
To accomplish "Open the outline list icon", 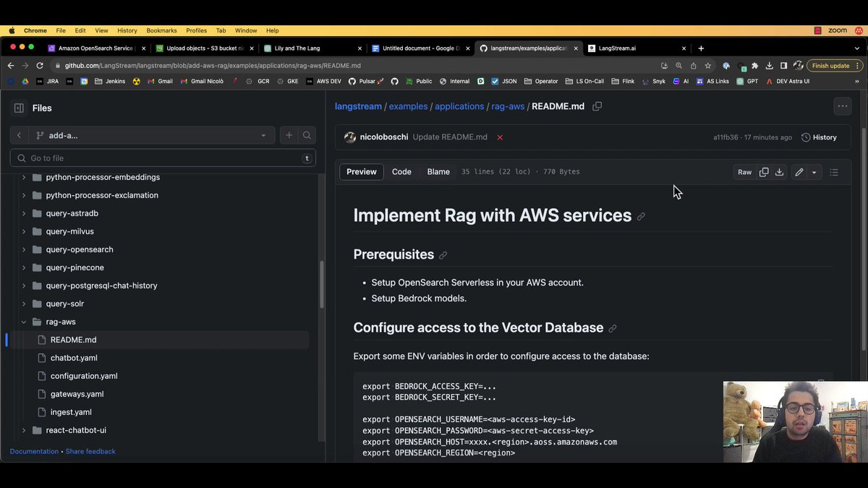I will (x=834, y=172).
